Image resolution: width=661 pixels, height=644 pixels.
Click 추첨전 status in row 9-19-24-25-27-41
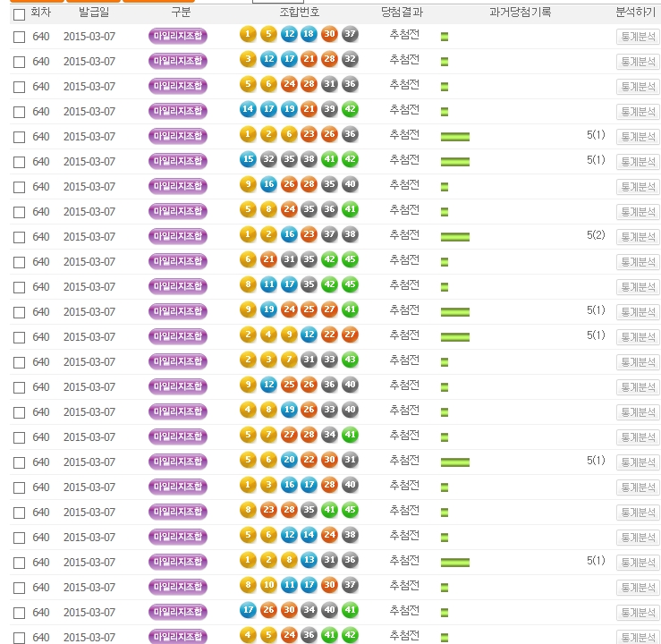[404, 309]
